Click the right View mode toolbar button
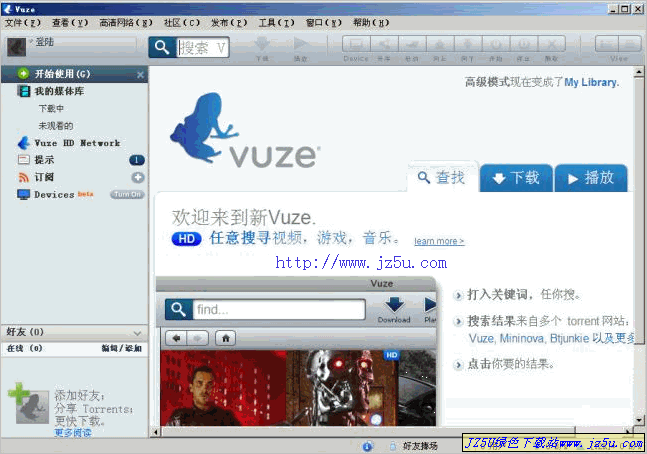The width and height of the screenshot is (647, 454). click(630, 44)
